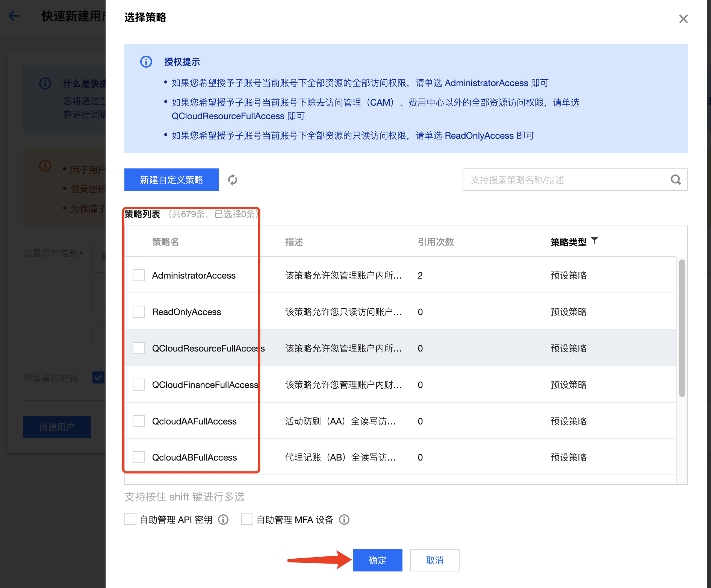Click the 取消 cancel button
The height and width of the screenshot is (588, 711).
435,560
